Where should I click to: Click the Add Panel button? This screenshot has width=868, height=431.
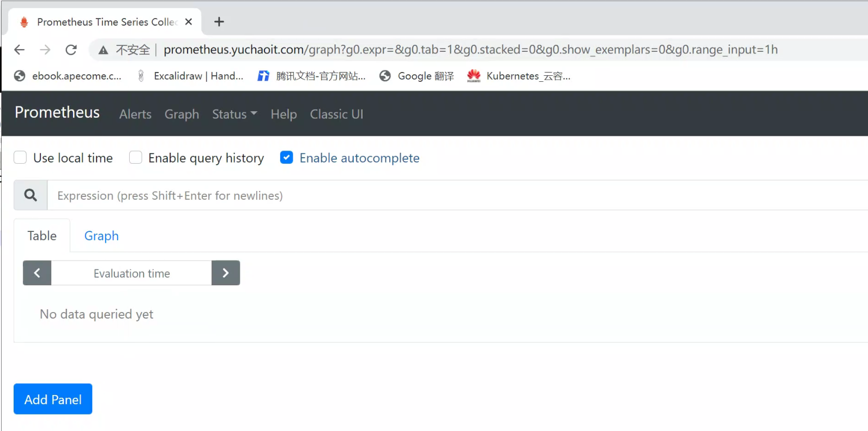coord(53,399)
